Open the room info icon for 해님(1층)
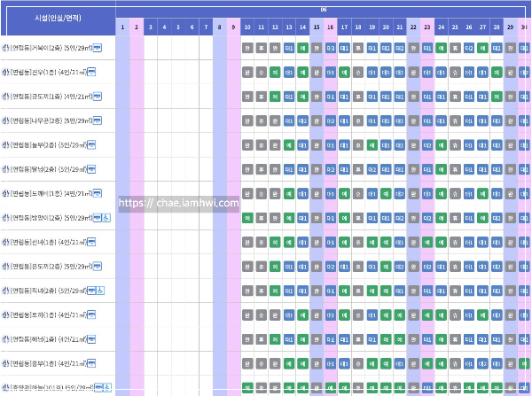 pyautogui.click(x=91, y=339)
